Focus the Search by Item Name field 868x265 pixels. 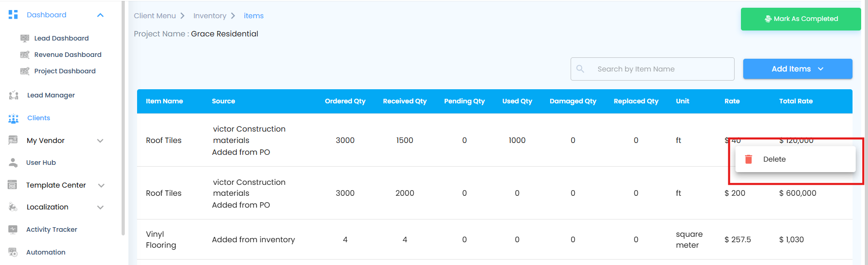(x=652, y=69)
